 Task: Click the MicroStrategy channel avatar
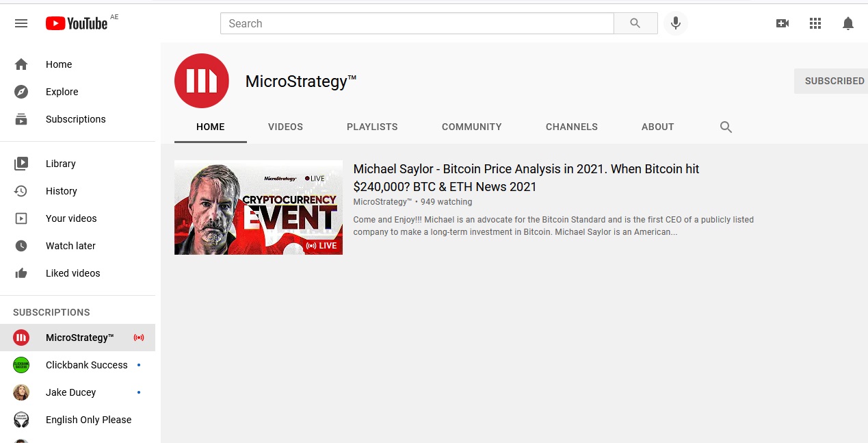(201, 81)
